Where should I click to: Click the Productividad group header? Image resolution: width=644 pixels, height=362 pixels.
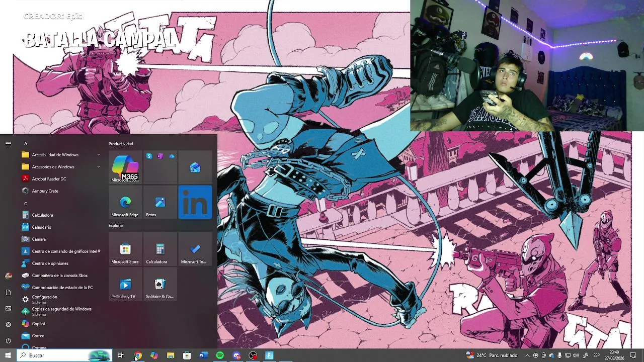click(121, 144)
